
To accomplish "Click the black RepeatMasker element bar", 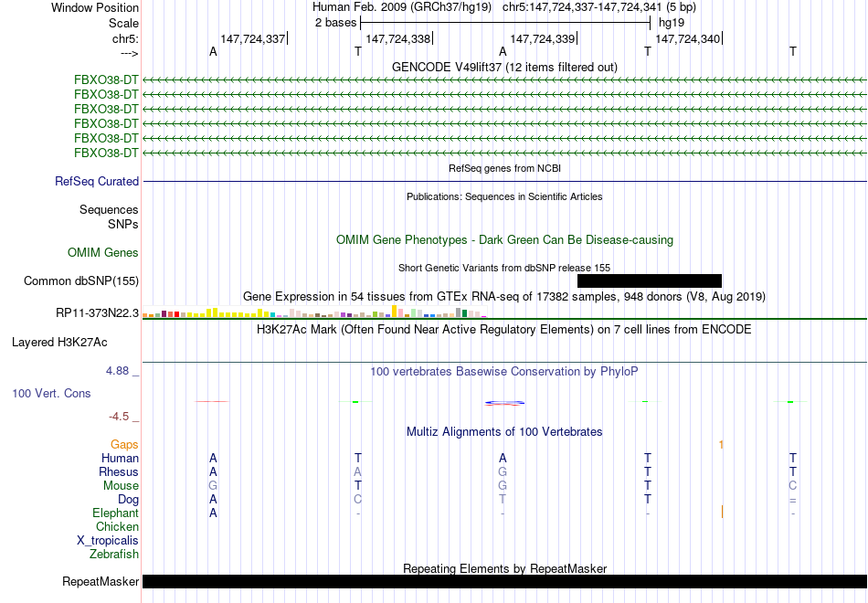I will pyautogui.click(x=505, y=581).
